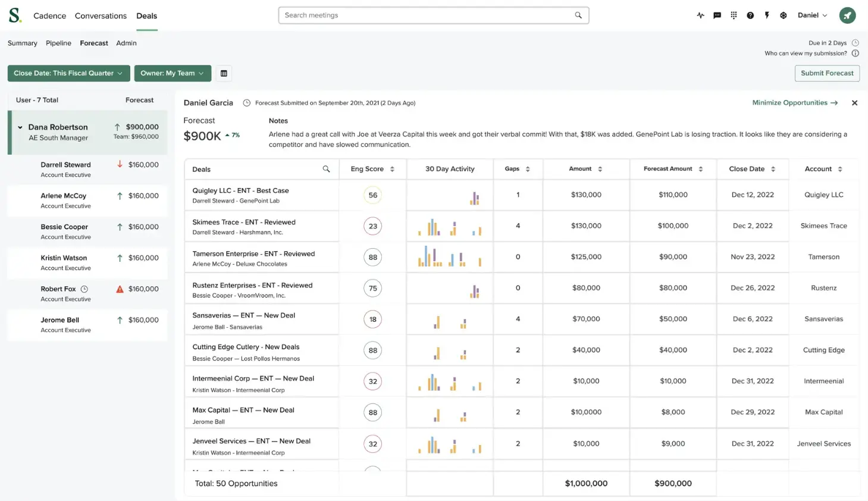Click the red down arrow on Darrell Steward row
This screenshot has width=868, height=501.
pyautogui.click(x=120, y=165)
